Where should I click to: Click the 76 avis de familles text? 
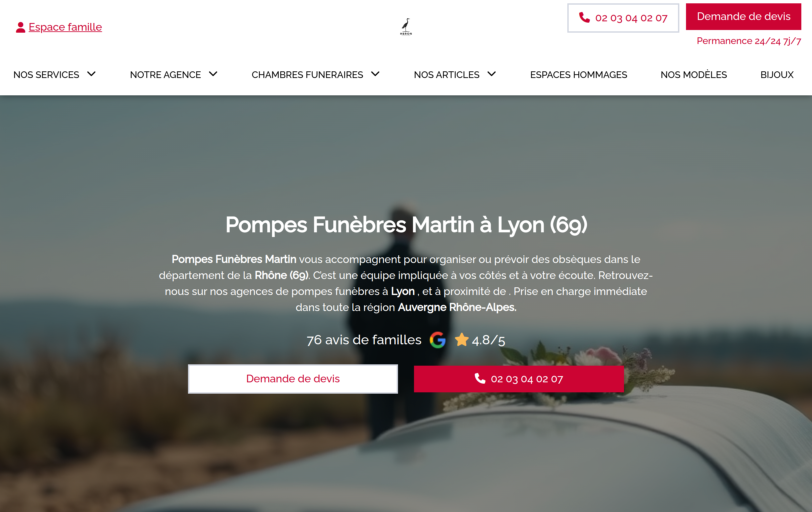pos(364,340)
